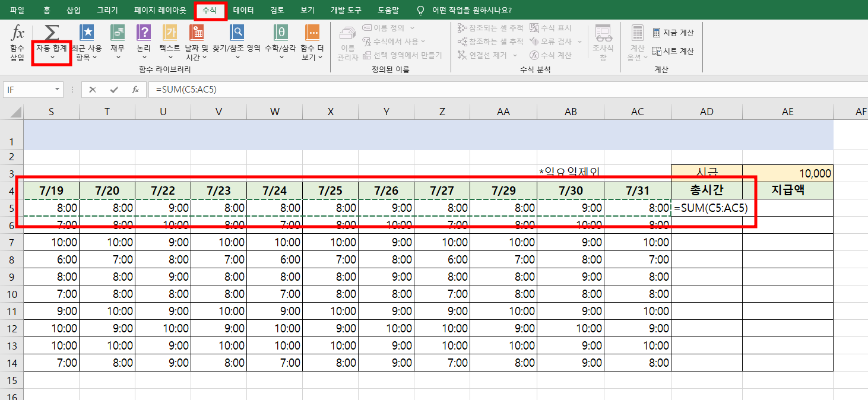Click the Select All corner triangle

12,112
